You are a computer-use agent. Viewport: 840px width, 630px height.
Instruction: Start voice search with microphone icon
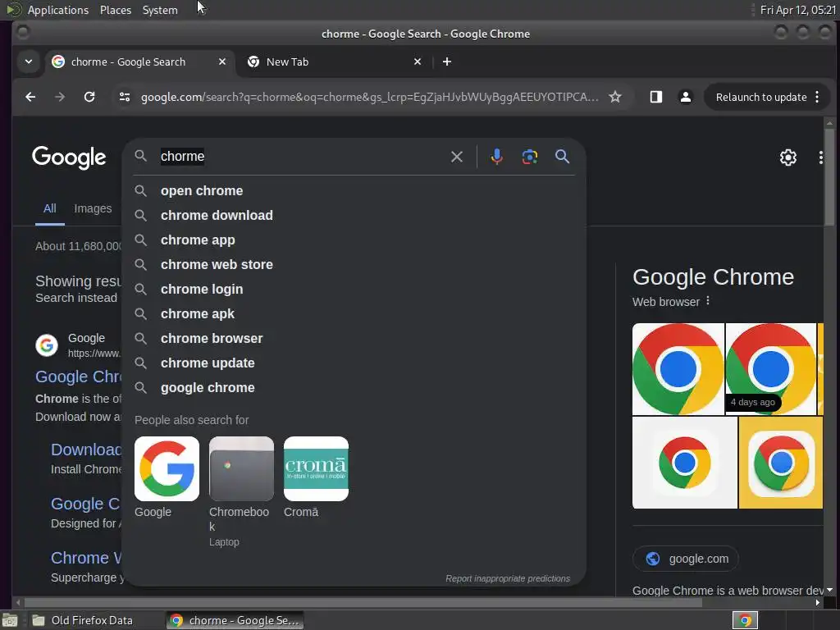point(496,157)
